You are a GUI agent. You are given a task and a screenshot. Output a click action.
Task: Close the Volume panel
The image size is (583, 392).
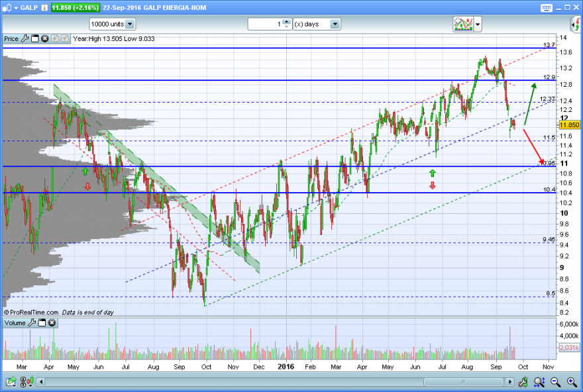pyautogui.click(x=52, y=322)
